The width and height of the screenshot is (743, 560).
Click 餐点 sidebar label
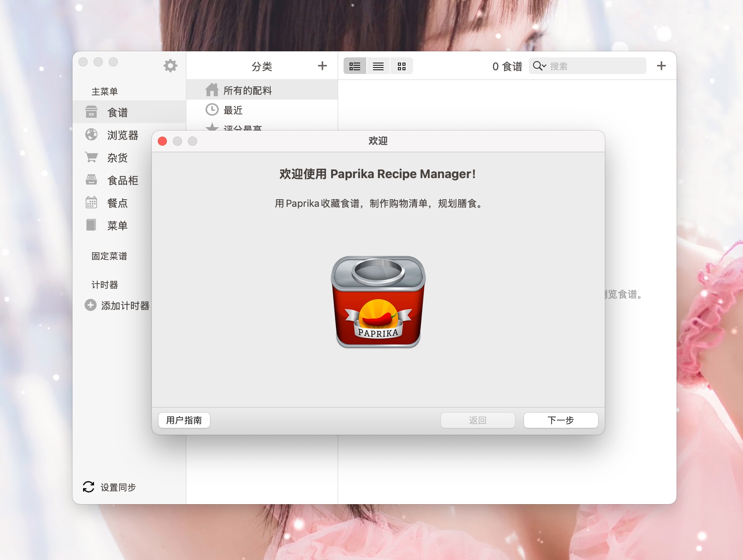117,203
